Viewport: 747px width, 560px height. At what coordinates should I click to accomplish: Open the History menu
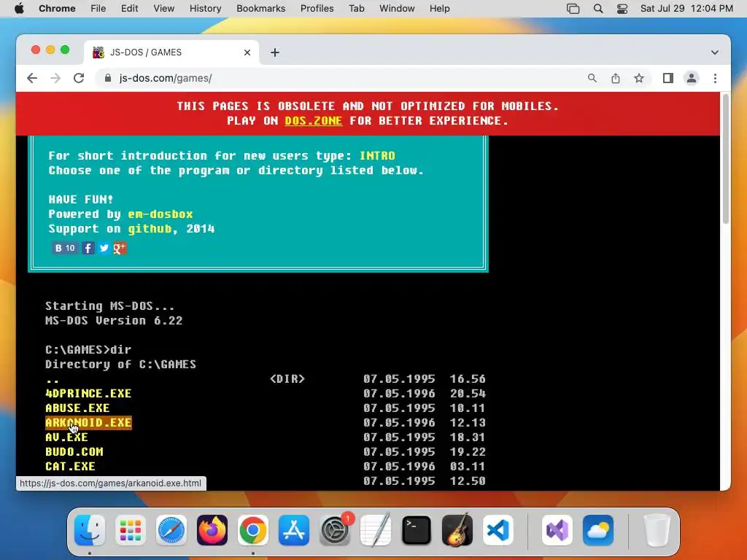pos(205,9)
